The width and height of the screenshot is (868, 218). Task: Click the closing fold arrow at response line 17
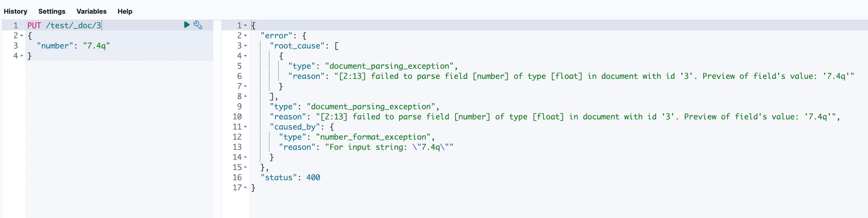(x=245, y=187)
